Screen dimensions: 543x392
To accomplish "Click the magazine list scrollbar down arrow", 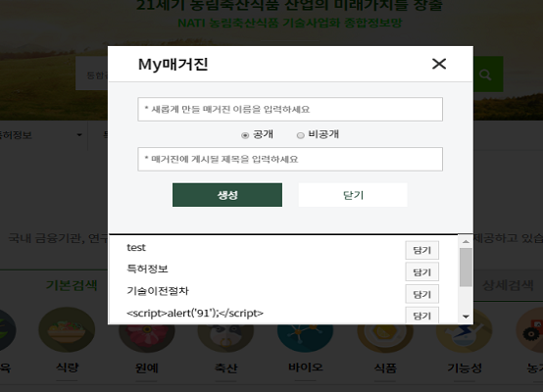I will [x=466, y=317].
